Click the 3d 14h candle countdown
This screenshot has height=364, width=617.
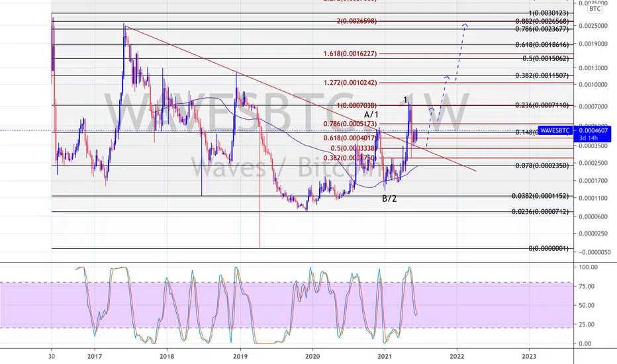[x=589, y=138]
